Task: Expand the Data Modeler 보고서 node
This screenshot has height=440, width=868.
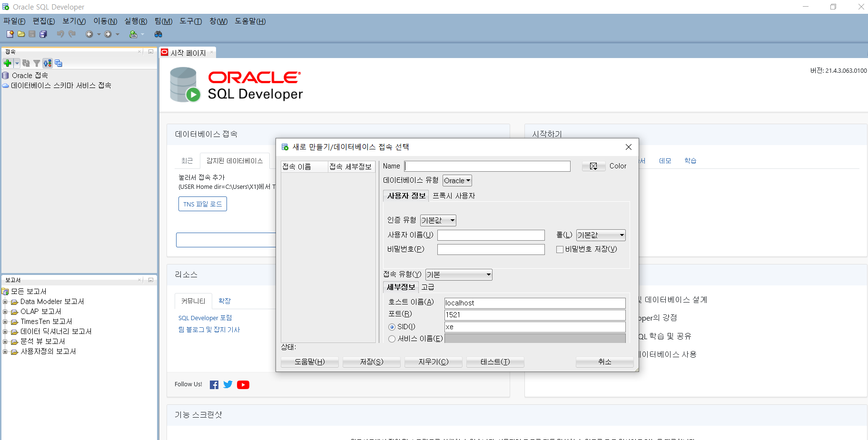Action: coord(5,302)
